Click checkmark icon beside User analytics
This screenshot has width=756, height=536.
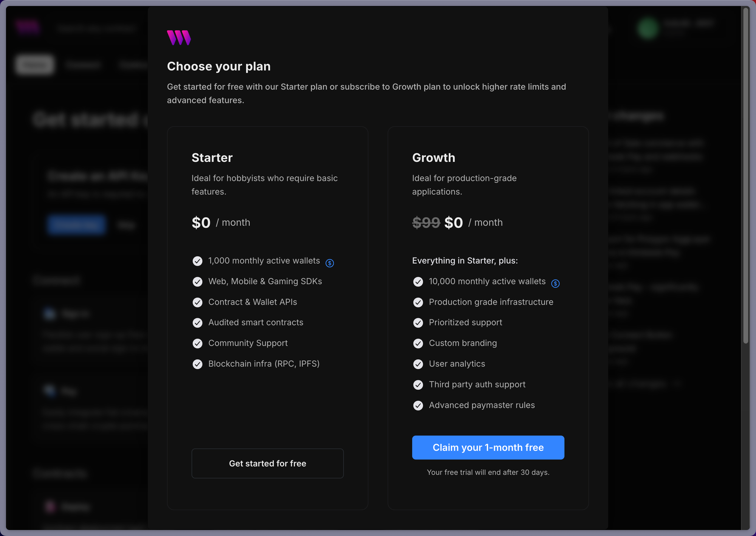418,364
